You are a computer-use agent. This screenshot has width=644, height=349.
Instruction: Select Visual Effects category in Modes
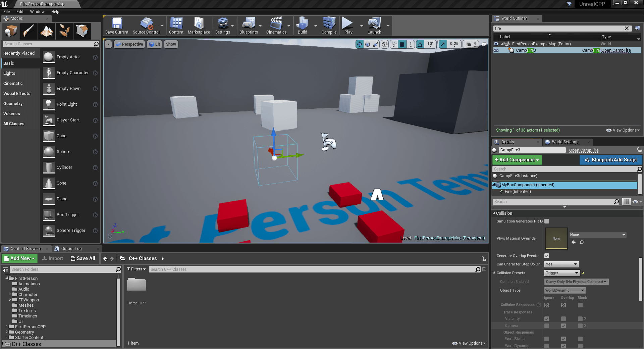(x=17, y=94)
